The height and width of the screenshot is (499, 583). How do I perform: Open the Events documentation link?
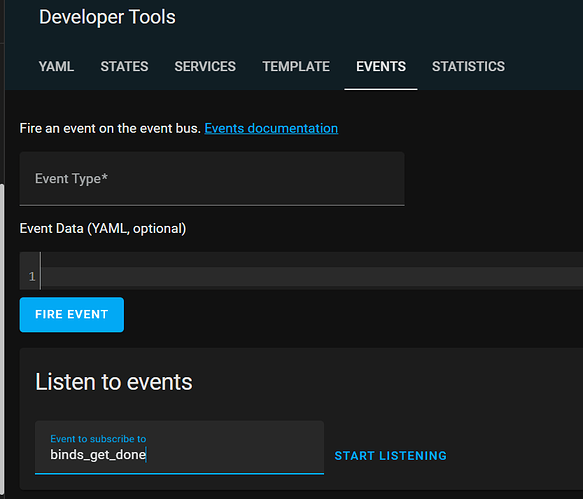(271, 128)
